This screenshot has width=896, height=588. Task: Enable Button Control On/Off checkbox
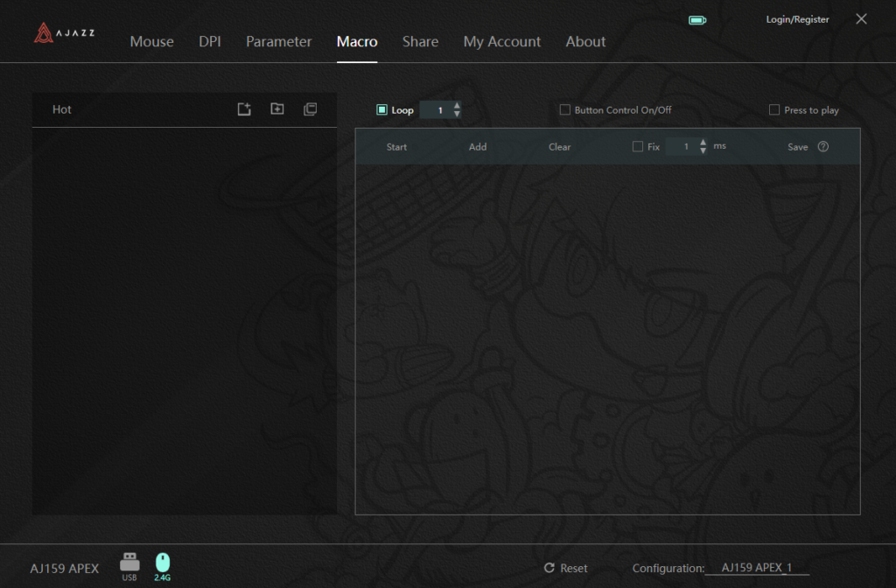[x=565, y=110]
